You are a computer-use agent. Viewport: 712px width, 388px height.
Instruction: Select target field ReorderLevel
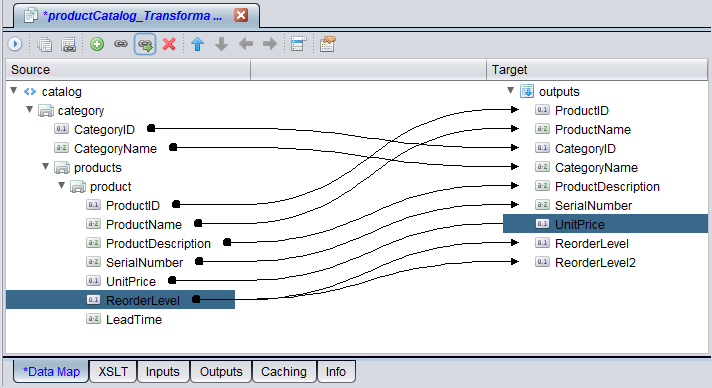592,244
